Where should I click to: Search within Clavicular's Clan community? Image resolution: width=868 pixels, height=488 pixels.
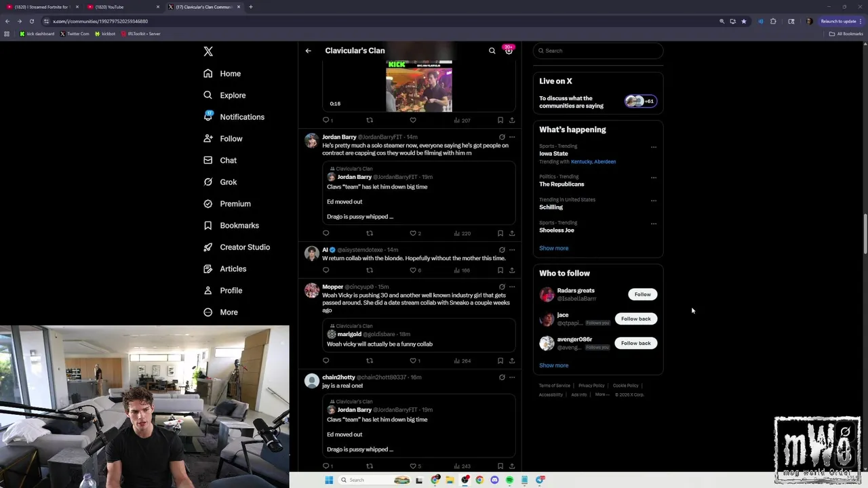[x=492, y=51]
